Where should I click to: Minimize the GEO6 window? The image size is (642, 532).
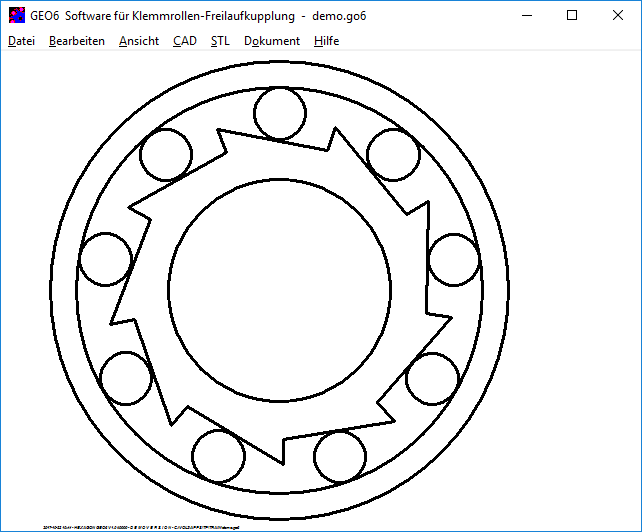pos(526,15)
